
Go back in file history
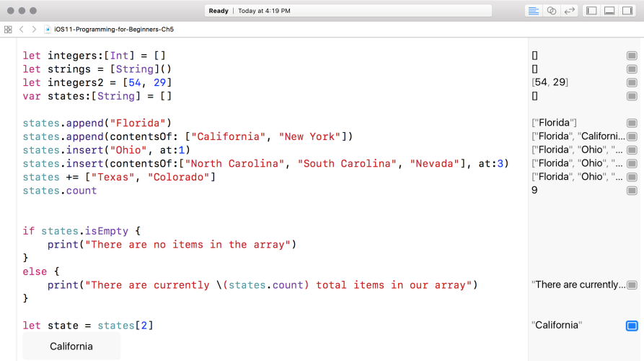[x=22, y=29]
